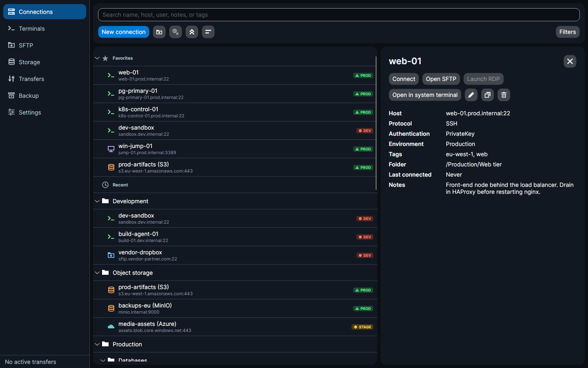Select prod-artifacts (S3) under Object storage
This screenshot has width=588, height=368.
pyautogui.click(x=235, y=290)
